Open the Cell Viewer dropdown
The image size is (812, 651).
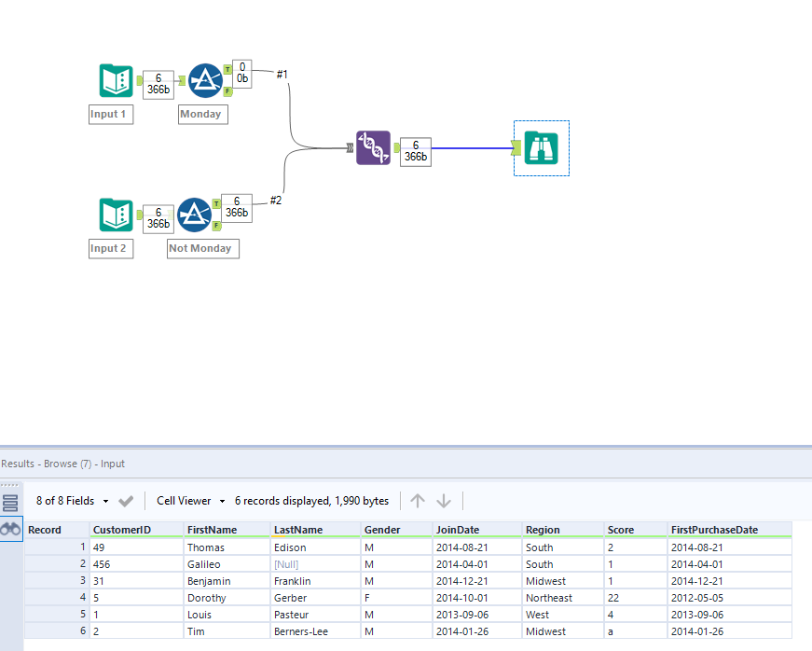[191, 501]
